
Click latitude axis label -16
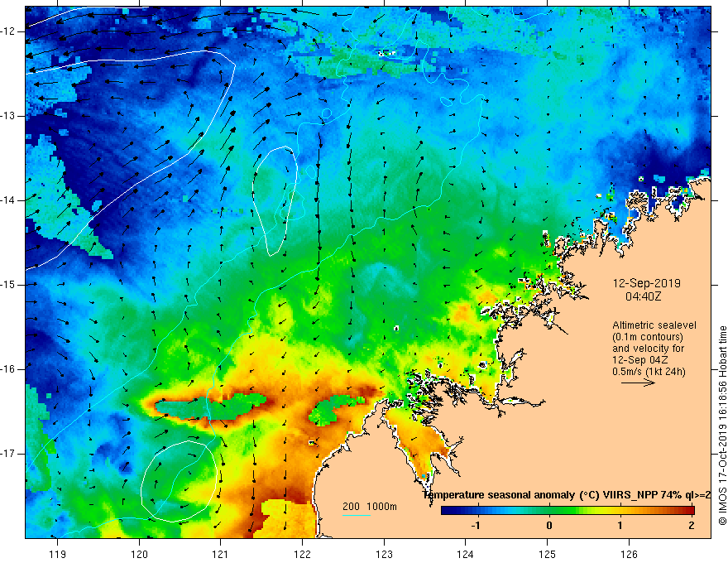coord(8,369)
